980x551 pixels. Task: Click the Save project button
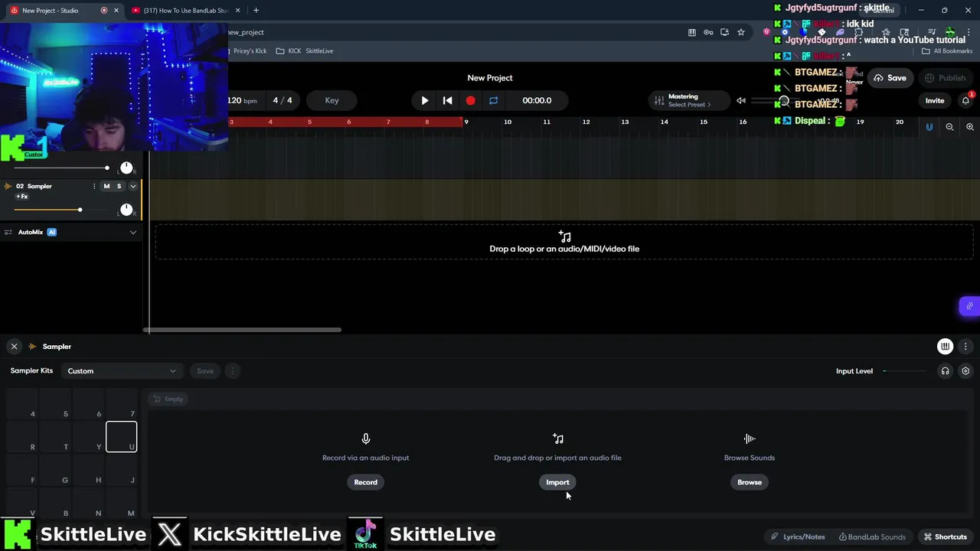pyautogui.click(x=890, y=78)
